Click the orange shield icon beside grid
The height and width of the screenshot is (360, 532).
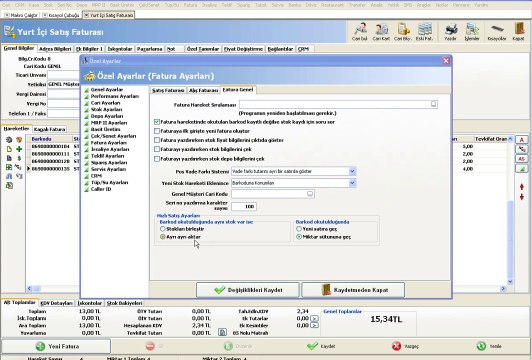19,139
